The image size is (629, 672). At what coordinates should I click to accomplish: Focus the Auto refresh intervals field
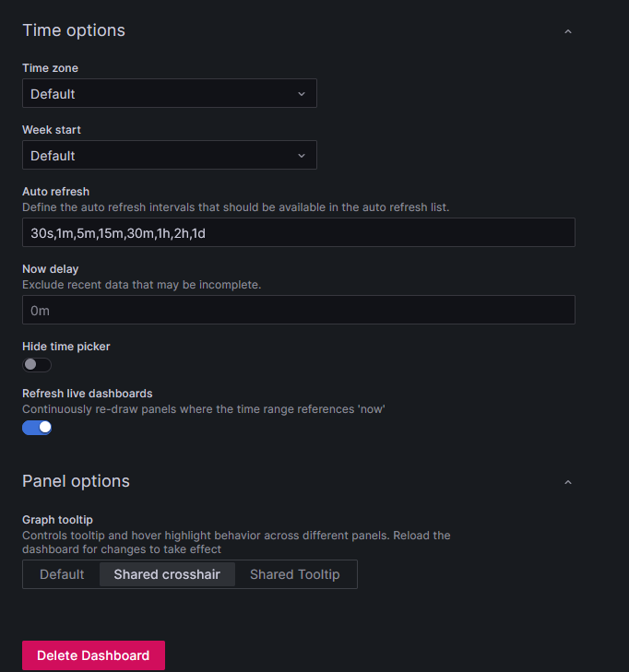pyautogui.click(x=298, y=233)
